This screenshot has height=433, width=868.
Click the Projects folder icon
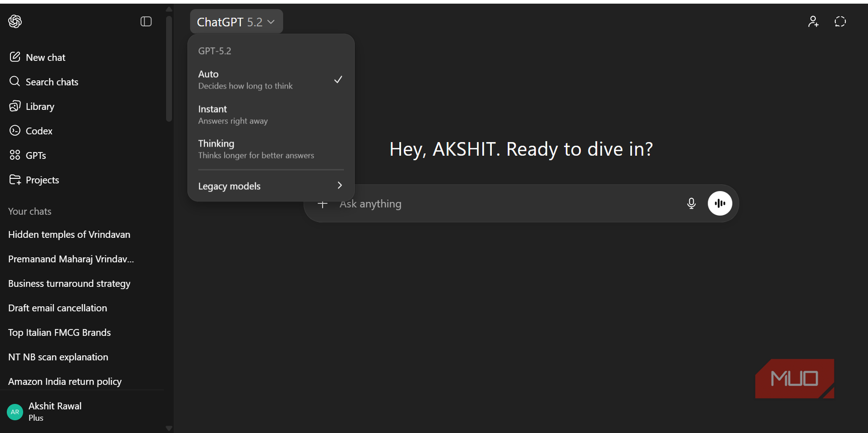pos(15,180)
